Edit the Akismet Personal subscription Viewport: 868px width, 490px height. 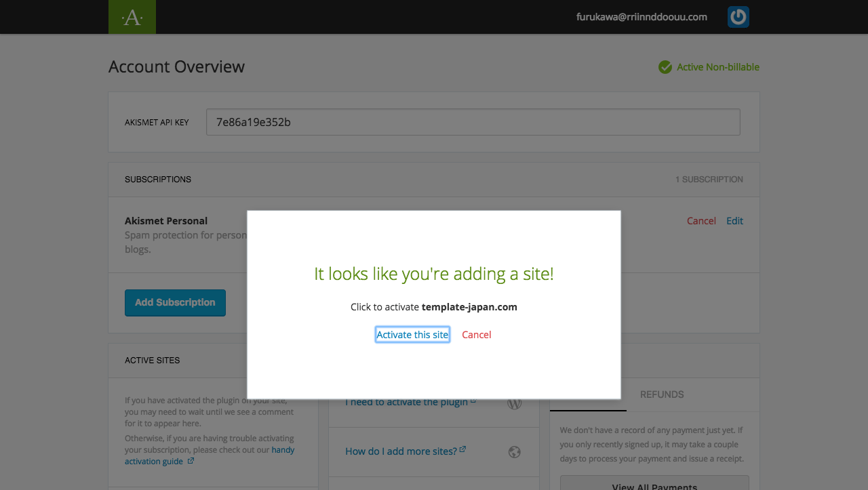point(734,221)
